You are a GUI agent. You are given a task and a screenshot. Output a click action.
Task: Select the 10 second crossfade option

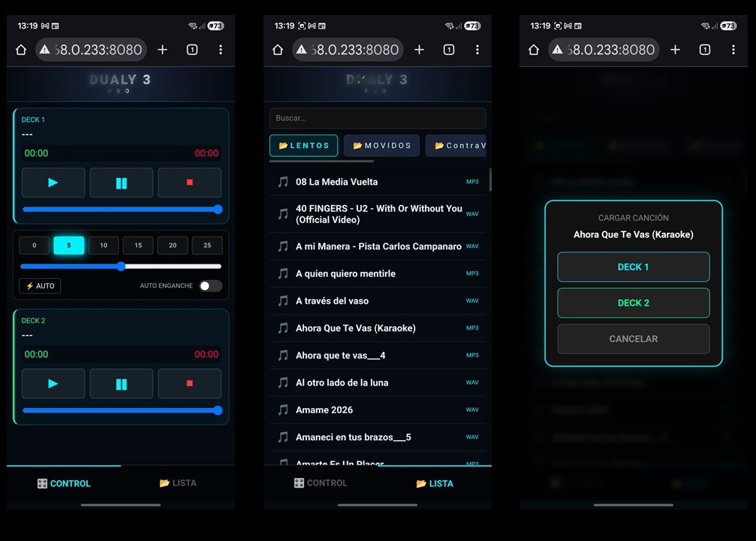coord(104,246)
